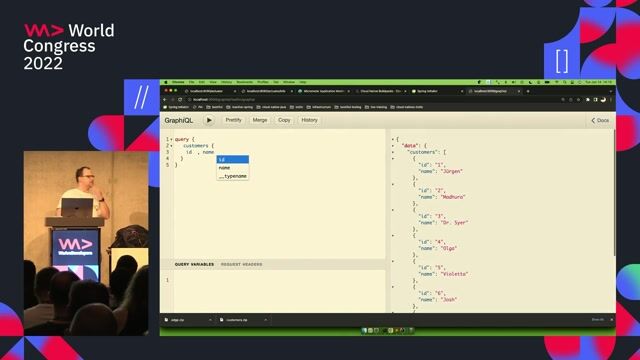Image resolution: width=640 pixels, height=360 pixels.
Task: Close the downloads bar
Action: pos(611,320)
